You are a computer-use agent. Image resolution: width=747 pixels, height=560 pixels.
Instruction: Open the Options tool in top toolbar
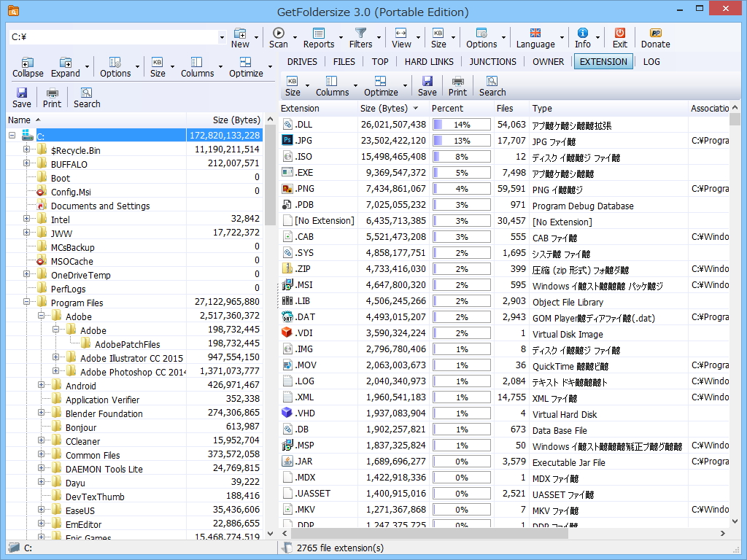coord(481,38)
